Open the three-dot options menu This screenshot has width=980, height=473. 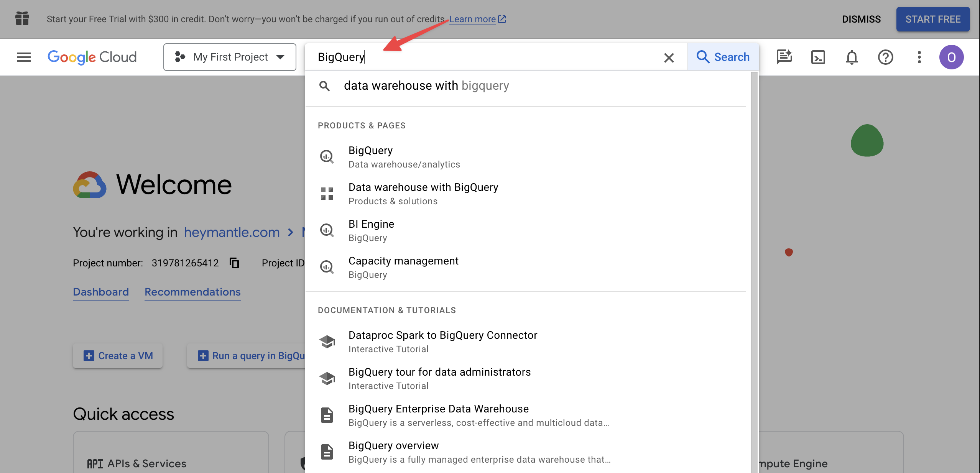coord(919,57)
